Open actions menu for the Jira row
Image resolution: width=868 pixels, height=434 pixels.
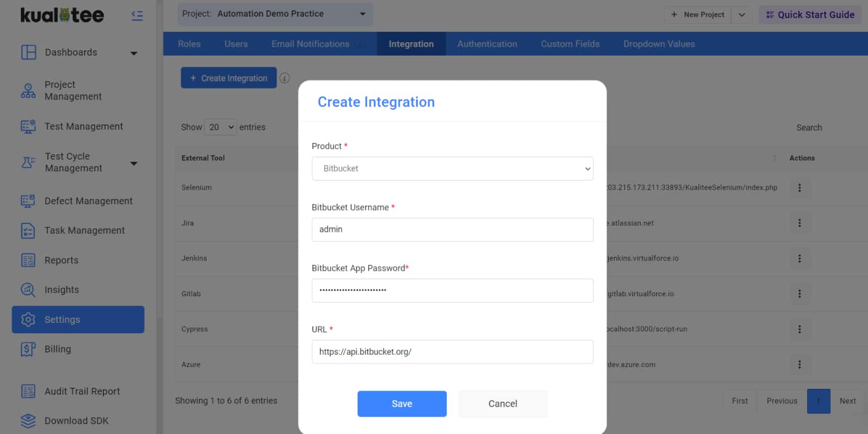pyautogui.click(x=800, y=223)
